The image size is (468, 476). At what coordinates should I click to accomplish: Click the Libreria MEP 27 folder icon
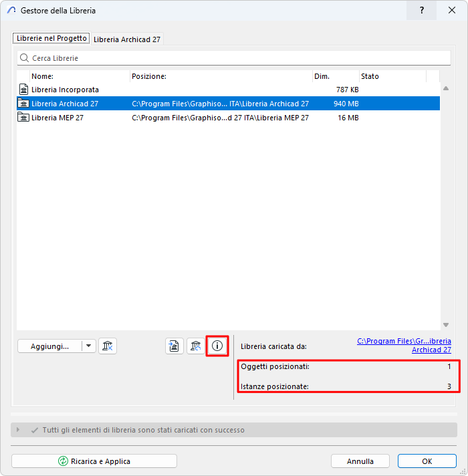[x=23, y=117]
